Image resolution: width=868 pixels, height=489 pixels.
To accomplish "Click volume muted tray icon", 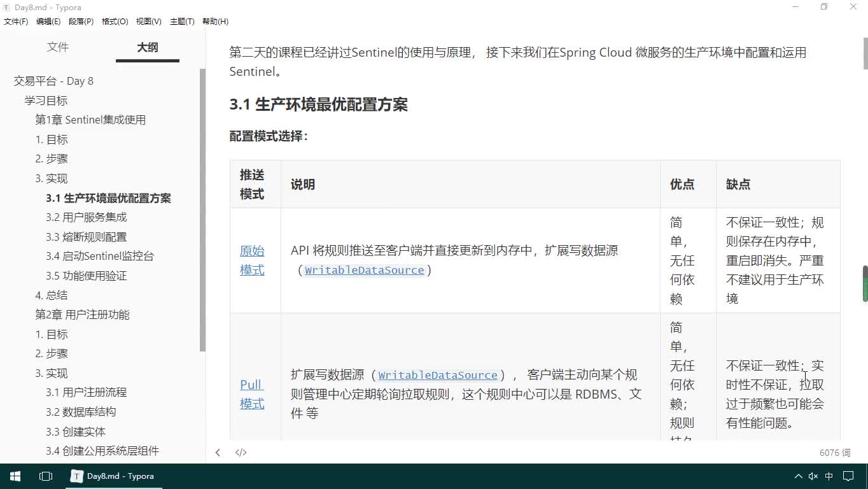I will tap(813, 476).
